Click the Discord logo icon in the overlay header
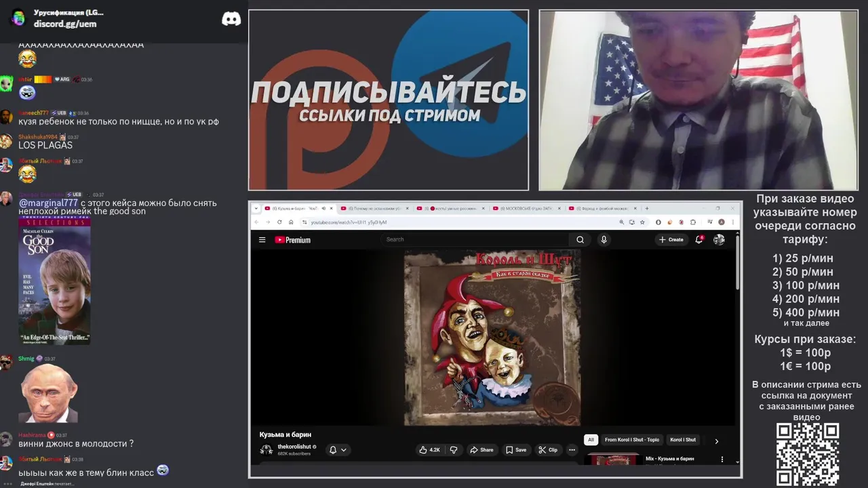Image resolution: width=868 pixels, height=488 pixels. click(231, 19)
